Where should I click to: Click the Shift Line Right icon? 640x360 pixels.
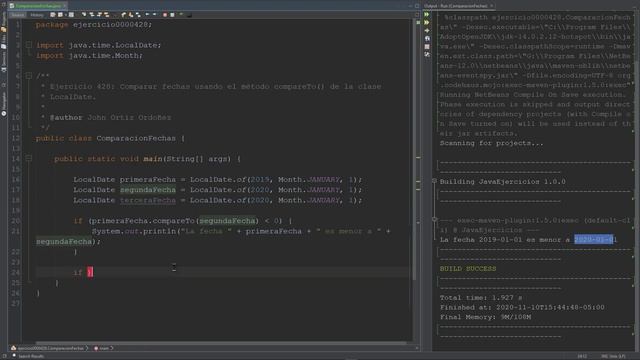coord(154,15)
